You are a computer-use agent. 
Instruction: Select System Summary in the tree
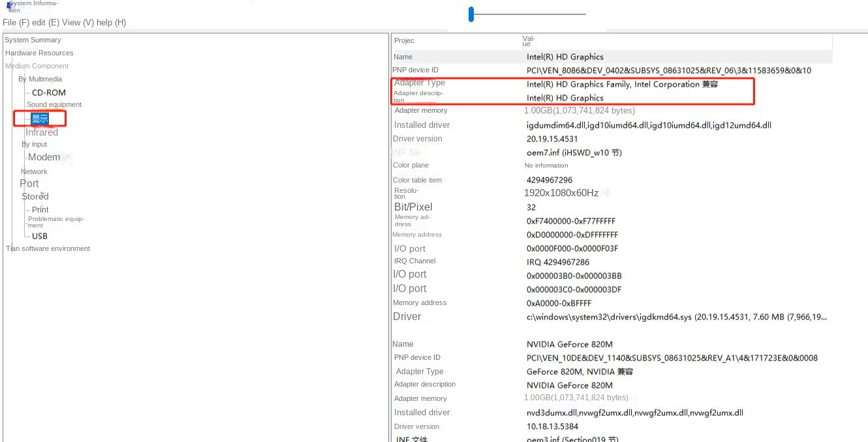tap(33, 40)
